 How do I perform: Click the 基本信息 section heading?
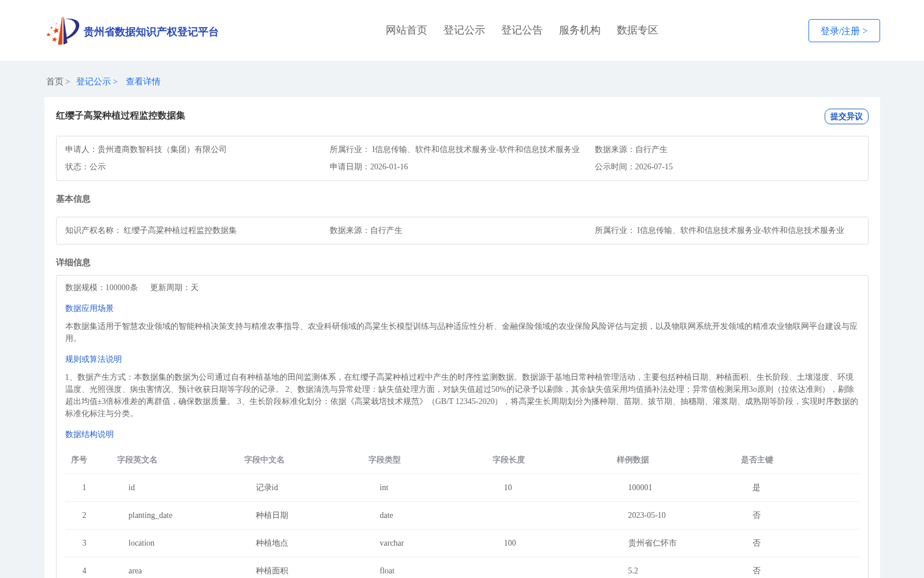(73, 199)
